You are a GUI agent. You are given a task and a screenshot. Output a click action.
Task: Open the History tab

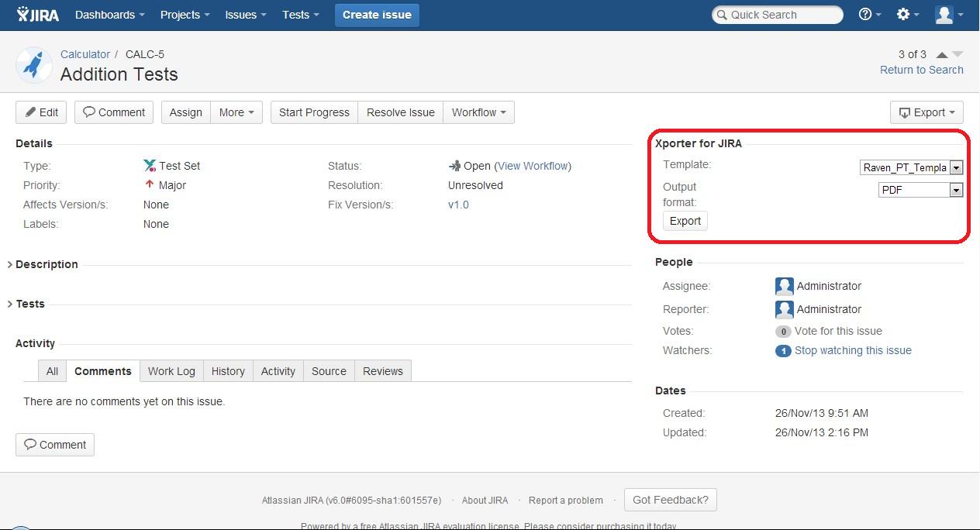click(228, 371)
